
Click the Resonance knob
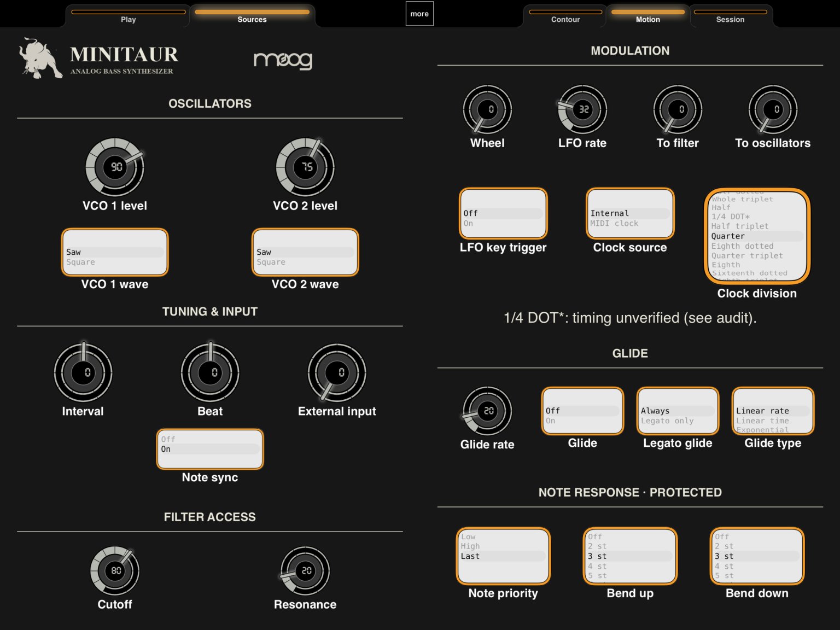pos(305,570)
